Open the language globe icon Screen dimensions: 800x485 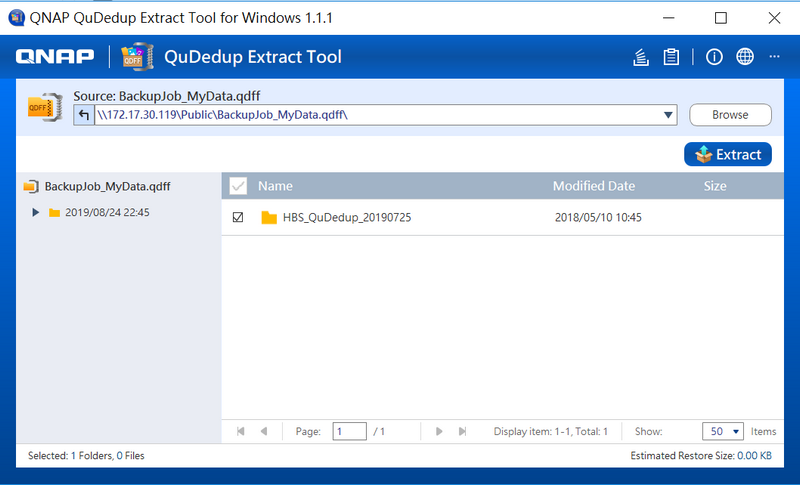[x=745, y=57]
